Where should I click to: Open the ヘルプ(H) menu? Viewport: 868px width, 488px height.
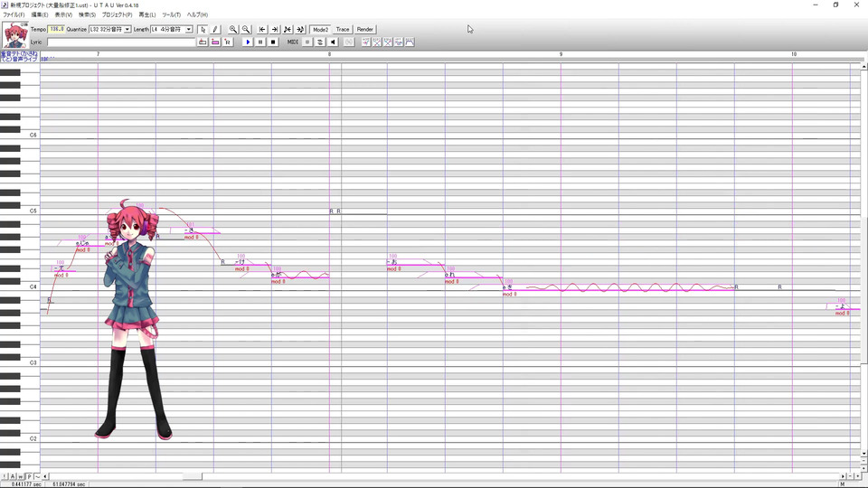tap(197, 15)
